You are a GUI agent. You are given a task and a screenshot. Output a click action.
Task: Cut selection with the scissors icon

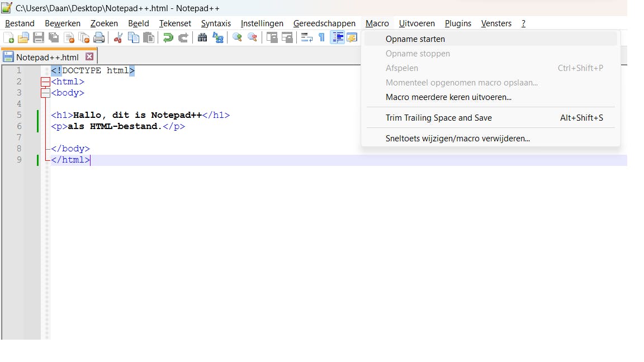[x=119, y=38]
